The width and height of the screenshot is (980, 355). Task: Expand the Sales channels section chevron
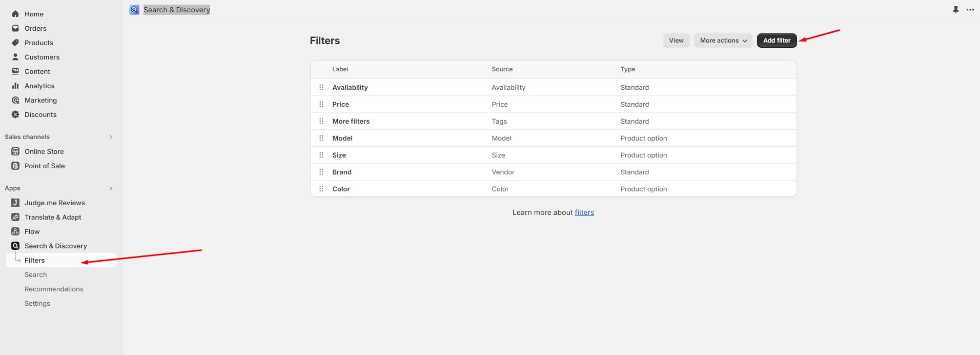click(x=111, y=137)
